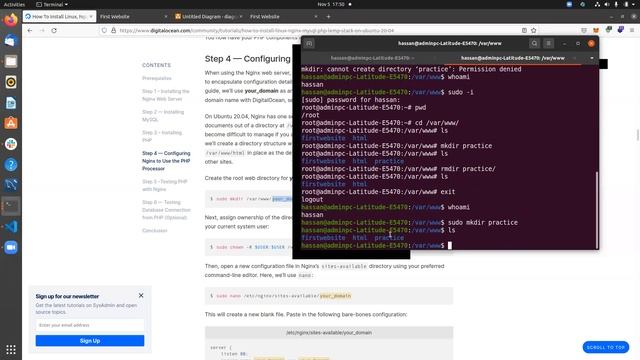Click the browser page scrollbar thumb
Image resolution: width=640 pixels, height=360 pixels.
point(638,135)
